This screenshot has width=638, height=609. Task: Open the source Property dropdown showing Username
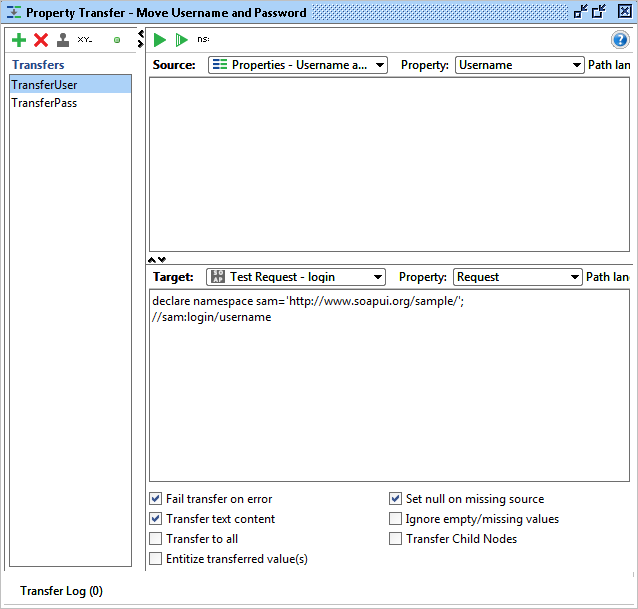(x=519, y=65)
